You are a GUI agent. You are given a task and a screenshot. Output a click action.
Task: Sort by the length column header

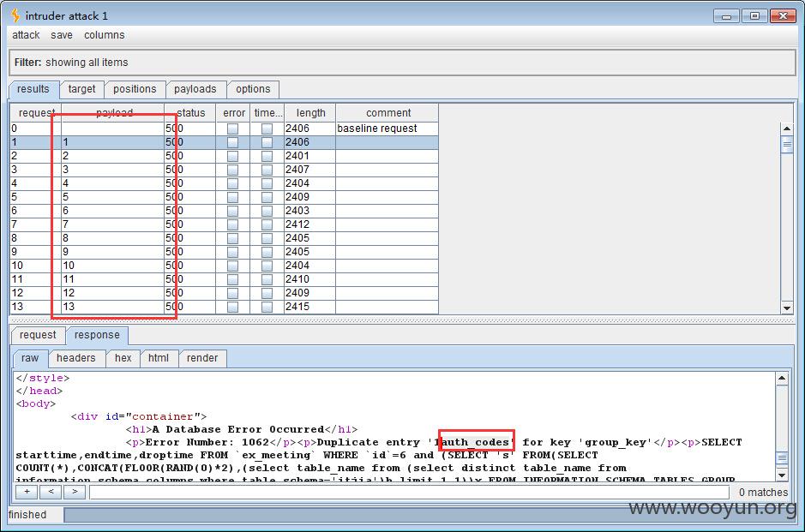tap(310, 113)
